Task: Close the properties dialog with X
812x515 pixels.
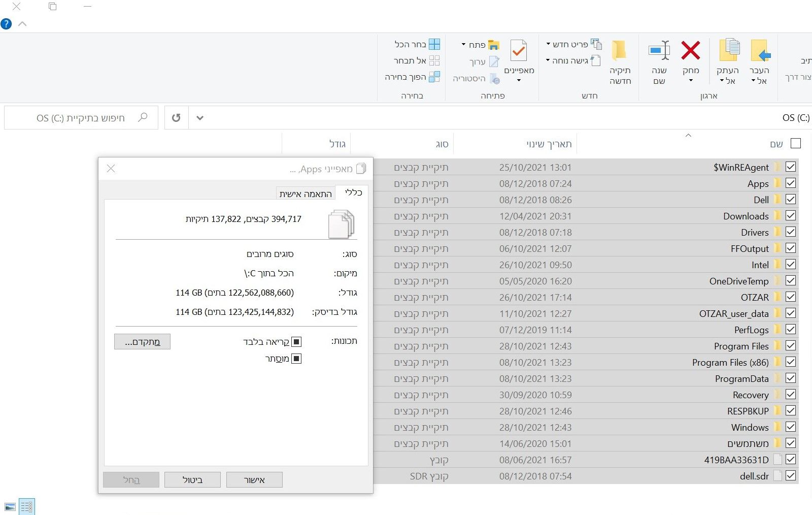Action: click(x=111, y=169)
